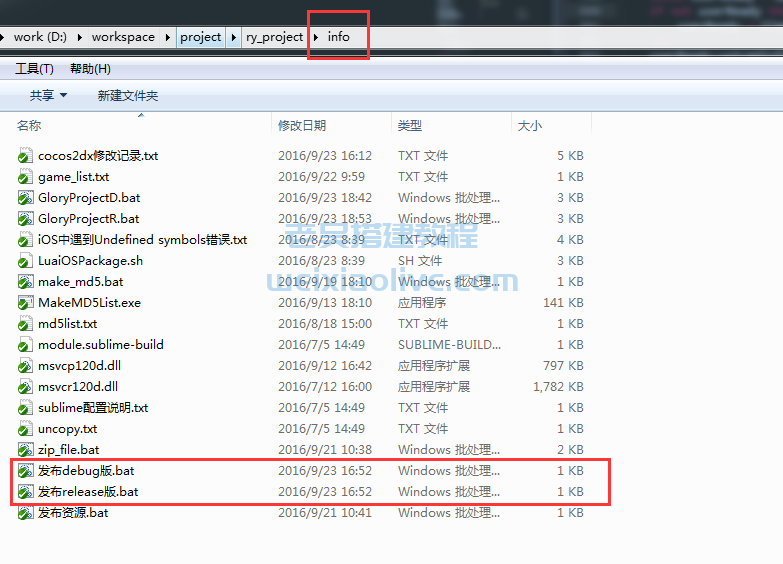783x564 pixels.
Task: Click the 发布debug版.bat file icon
Action: (25, 471)
